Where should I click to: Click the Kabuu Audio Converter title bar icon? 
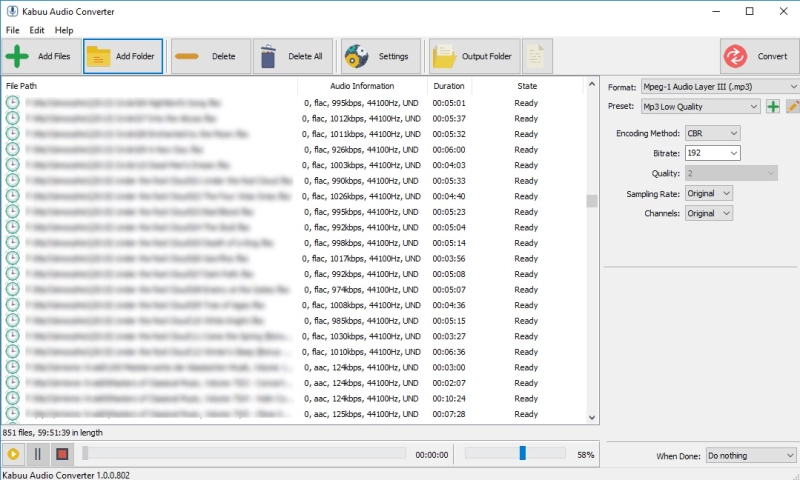[x=12, y=11]
